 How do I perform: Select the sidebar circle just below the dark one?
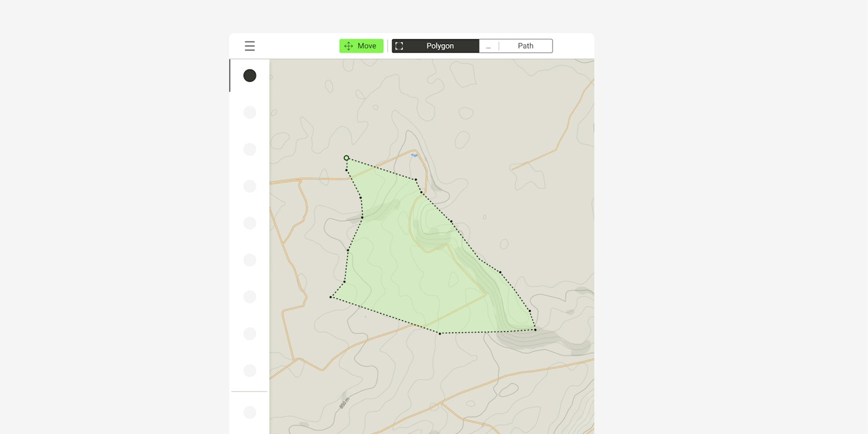[250, 112]
